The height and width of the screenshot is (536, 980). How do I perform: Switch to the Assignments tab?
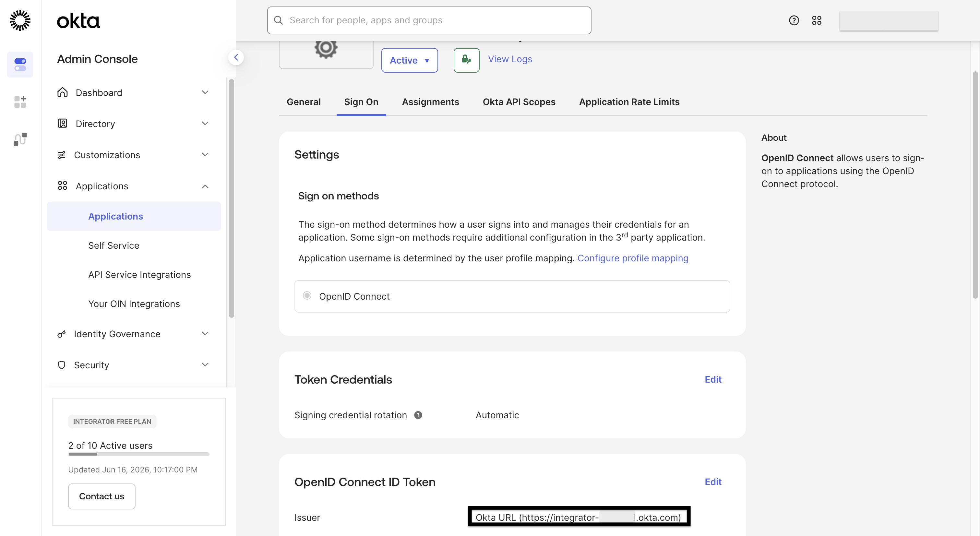point(430,102)
